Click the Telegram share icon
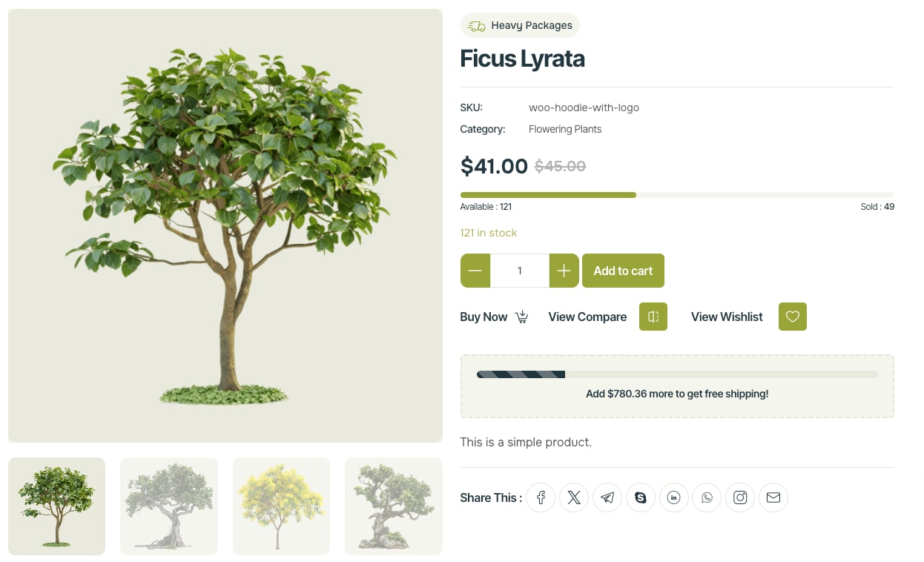 607,497
